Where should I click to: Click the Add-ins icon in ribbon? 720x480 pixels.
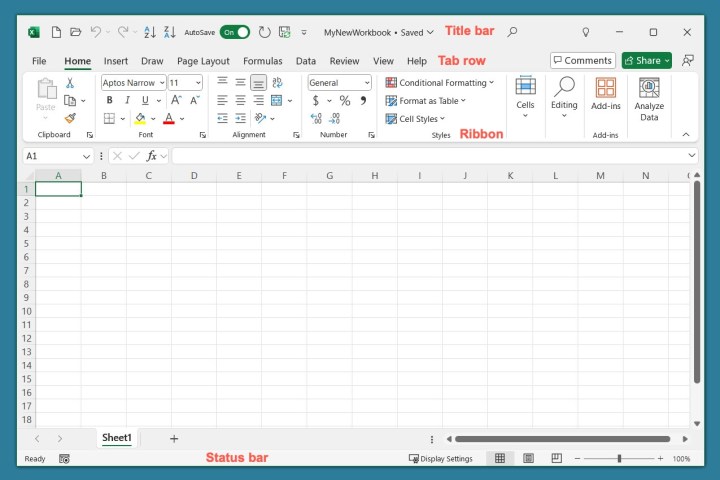(x=605, y=93)
